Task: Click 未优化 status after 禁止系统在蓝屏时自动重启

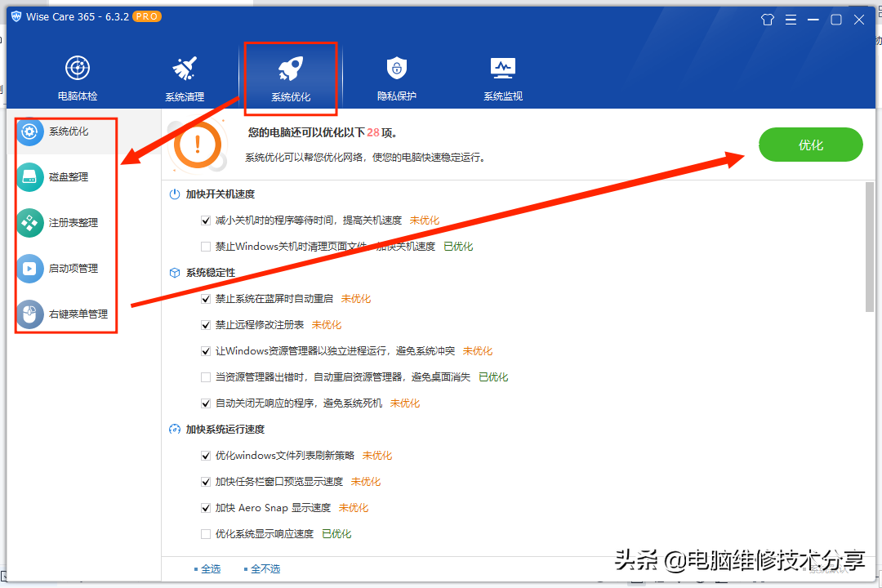Action: pos(356,299)
